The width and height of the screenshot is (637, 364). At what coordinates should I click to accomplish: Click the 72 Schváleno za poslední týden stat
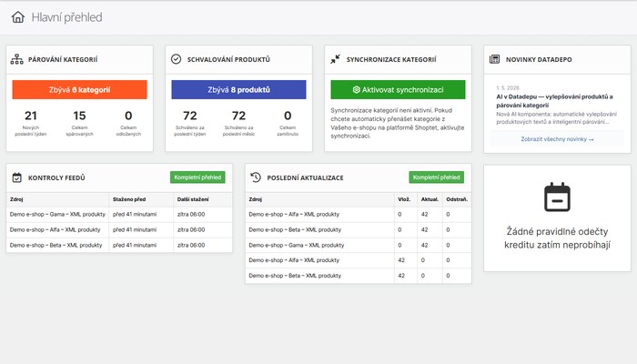(190, 123)
